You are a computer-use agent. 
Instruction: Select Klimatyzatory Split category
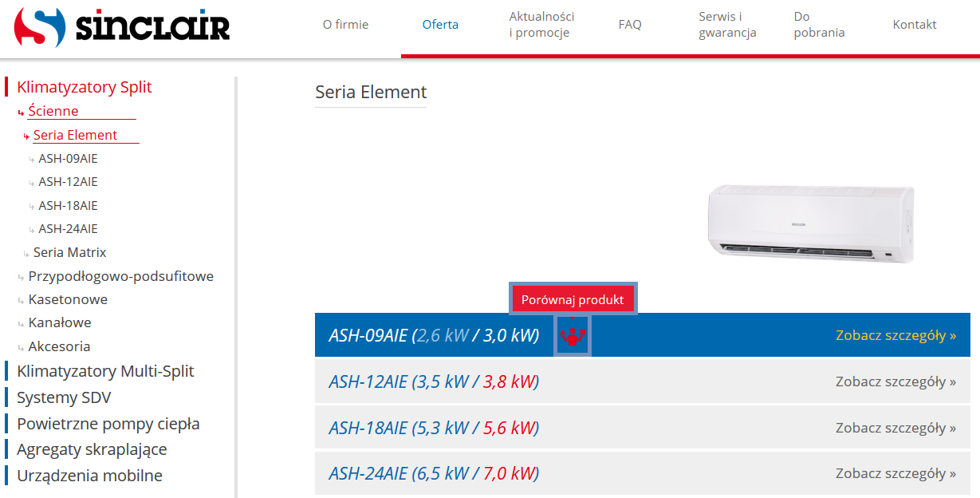point(85,87)
